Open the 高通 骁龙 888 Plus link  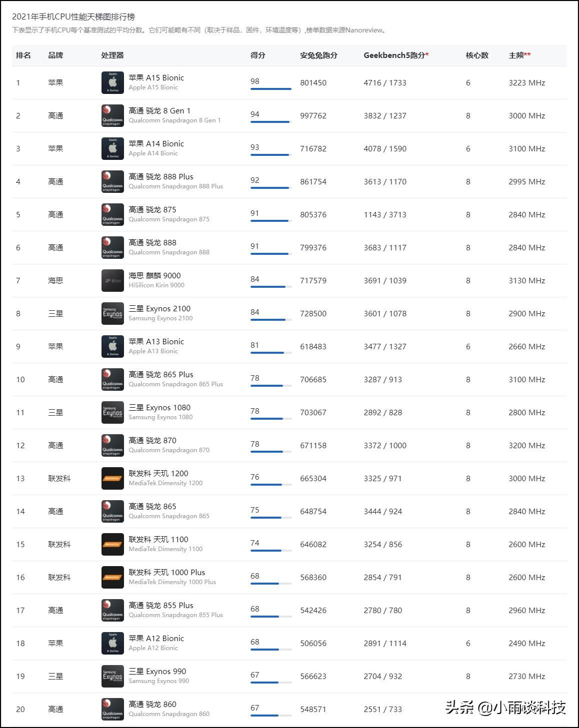coord(160,177)
